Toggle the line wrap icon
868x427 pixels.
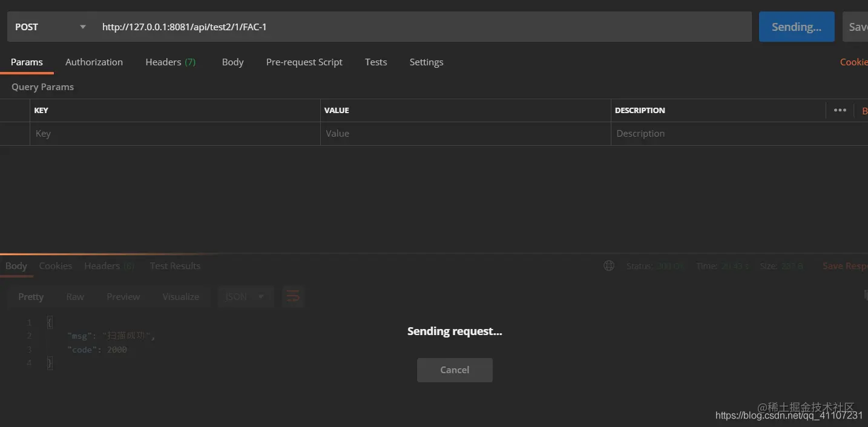click(x=293, y=296)
